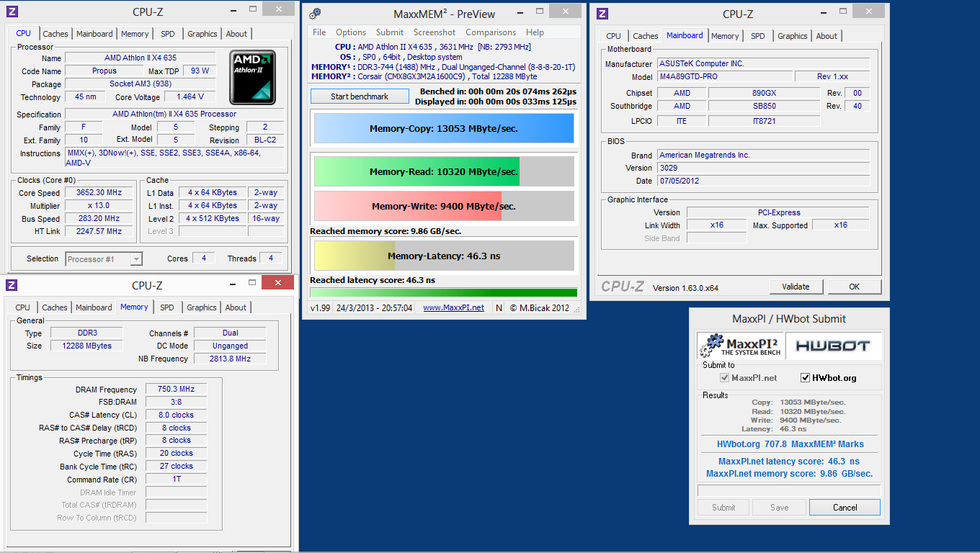980x553 pixels.
Task: Click BIOS Version value 3029
Action: coord(763,168)
